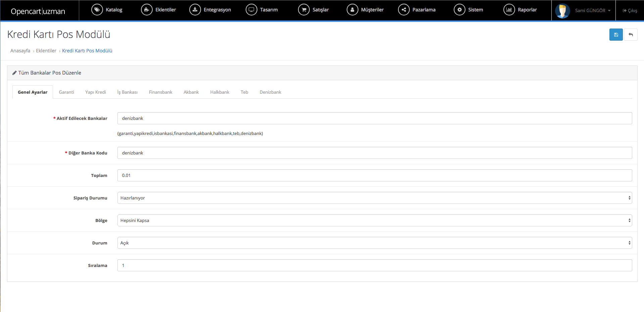This screenshot has width=644, height=312.
Task: Click the Raporlar chart icon
Action: coord(509,10)
